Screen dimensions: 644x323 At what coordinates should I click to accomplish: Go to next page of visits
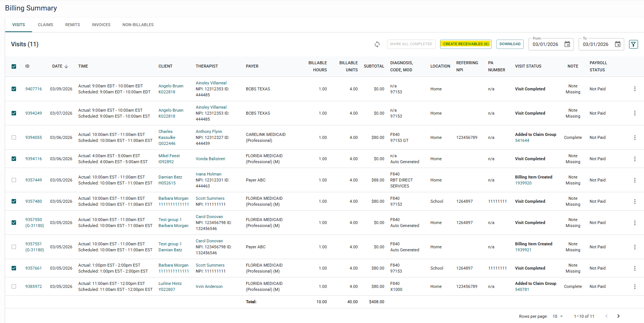click(x=618, y=316)
